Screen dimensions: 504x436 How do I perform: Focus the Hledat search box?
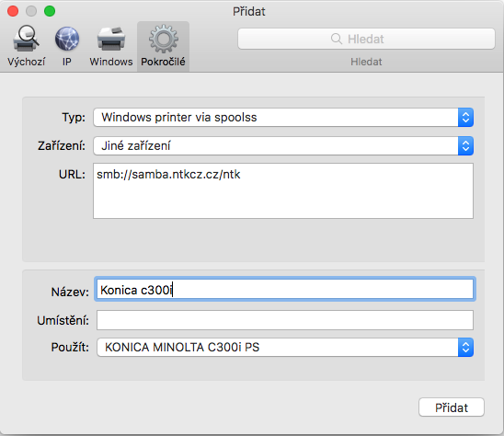366,39
